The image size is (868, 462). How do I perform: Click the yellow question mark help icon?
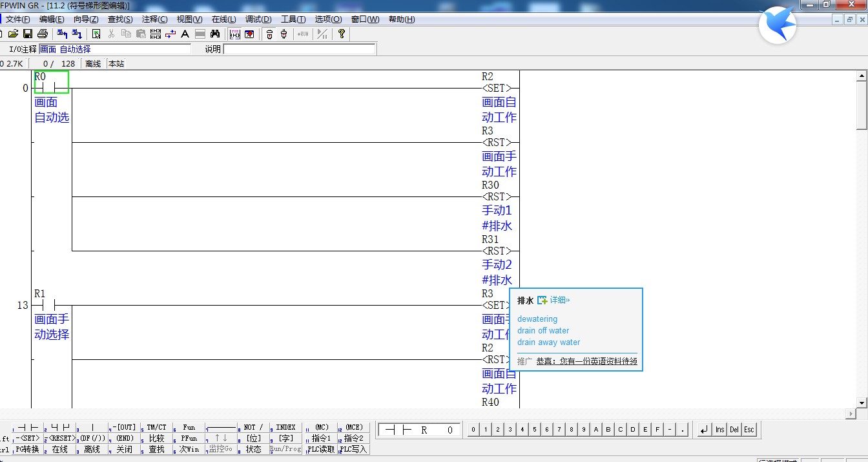(342, 34)
